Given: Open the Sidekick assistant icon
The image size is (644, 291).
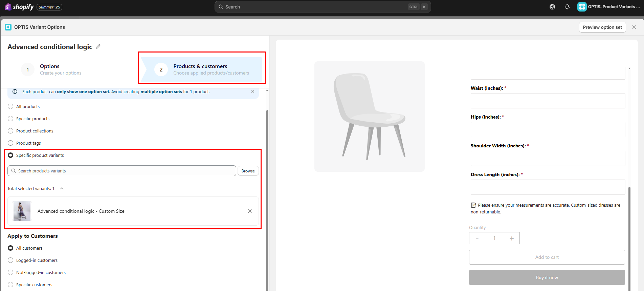Looking at the screenshot, I should pos(552,7).
